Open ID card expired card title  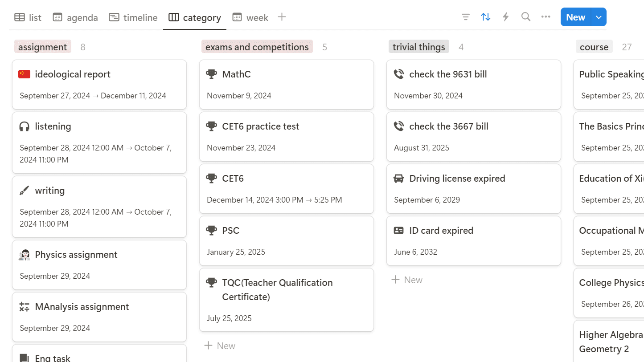(x=441, y=231)
